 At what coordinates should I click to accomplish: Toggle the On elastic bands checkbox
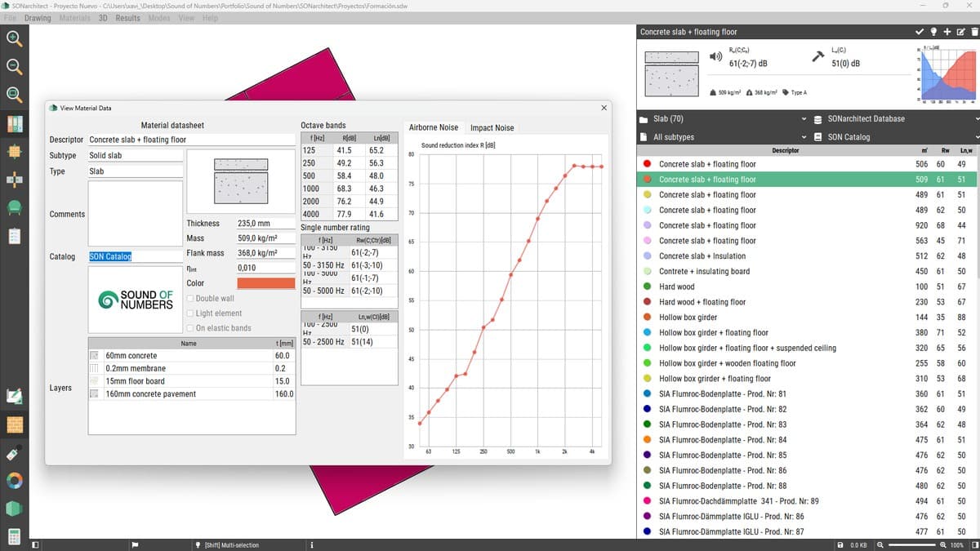[x=189, y=328]
